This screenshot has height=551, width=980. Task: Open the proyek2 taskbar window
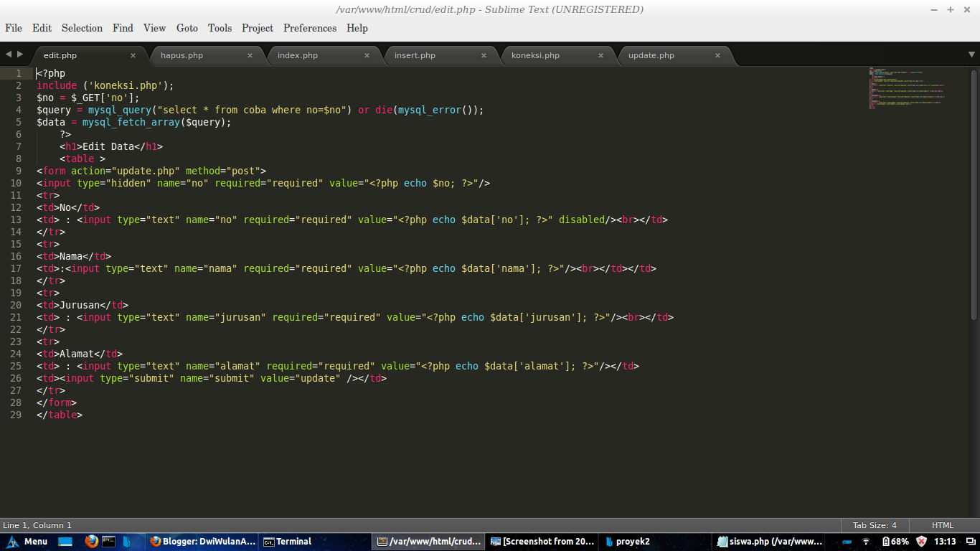pyautogui.click(x=656, y=542)
